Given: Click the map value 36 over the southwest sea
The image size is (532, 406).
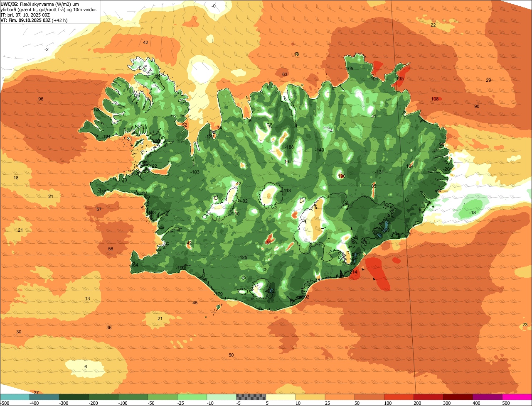Looking at the screenshot, I should 109,328.
